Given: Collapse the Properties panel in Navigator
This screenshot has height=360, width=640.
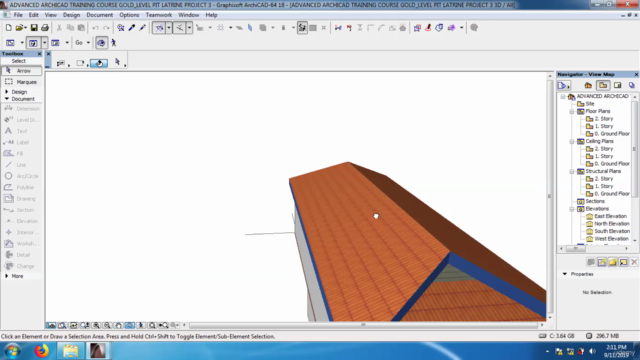Looking at the screenshot, I should pos(565,274).
